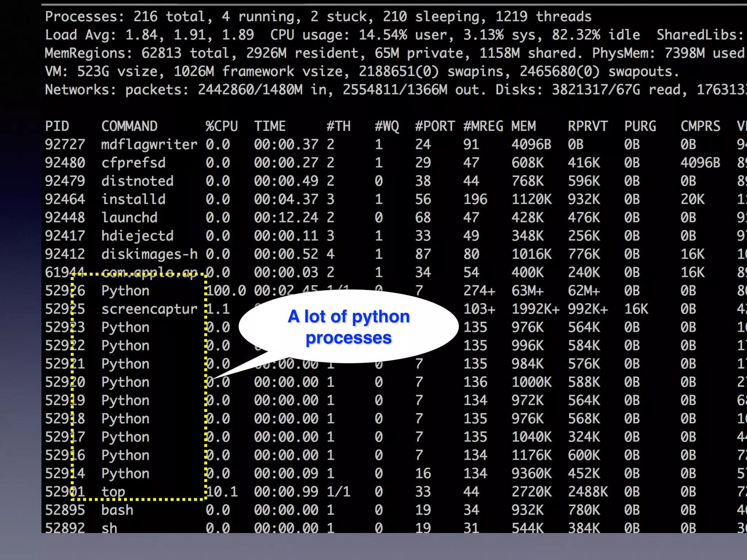Click PID 92480
Screen dimensions: 747x560
[65, 163]
